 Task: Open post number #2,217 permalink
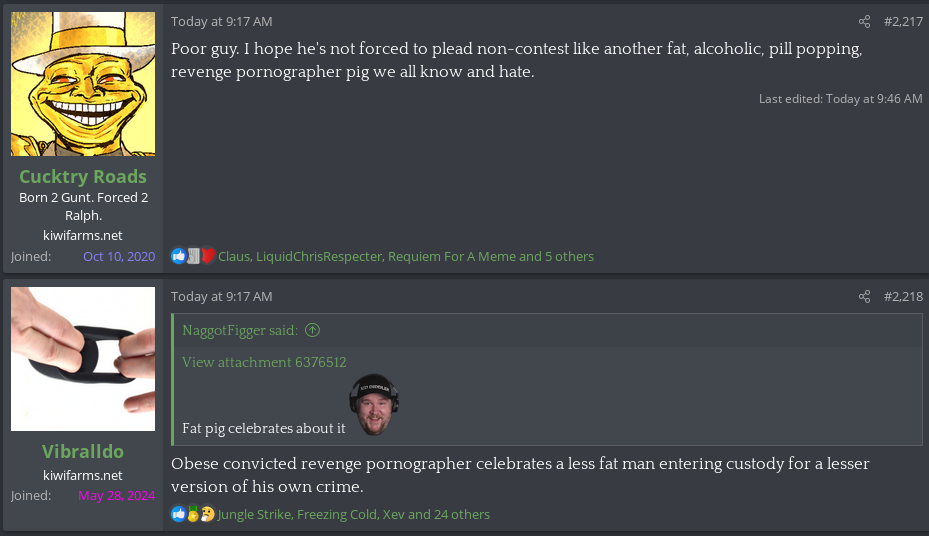[903, 22]
